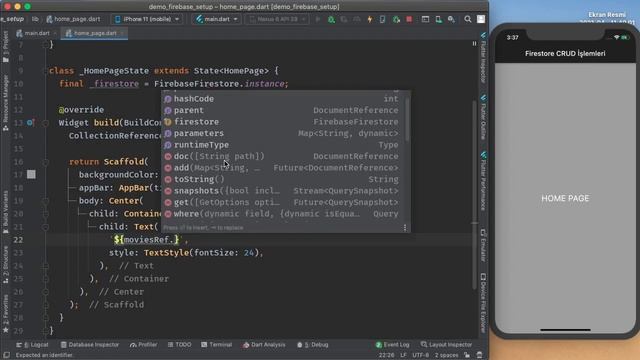Open the Flutter Outline panel

click(x=483, y=118)
